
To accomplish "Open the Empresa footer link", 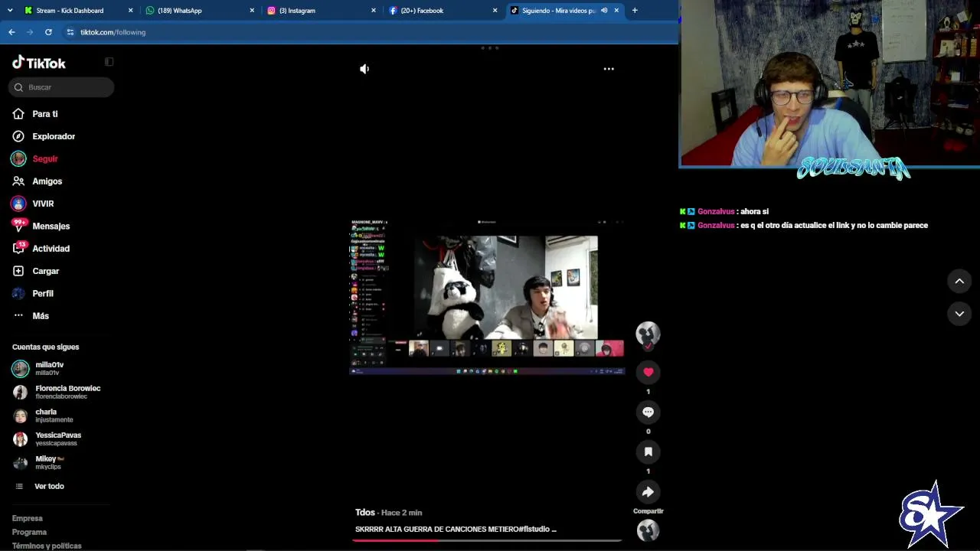I will (28, 518).
